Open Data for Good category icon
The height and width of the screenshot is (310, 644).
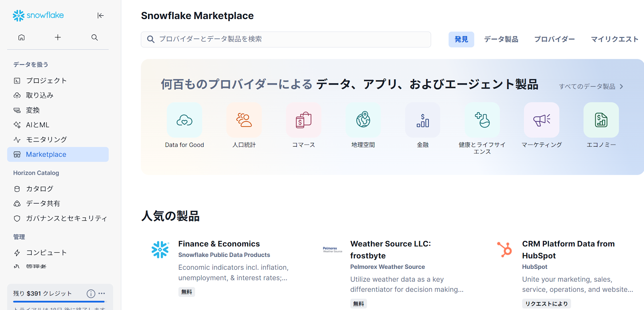point(185,120)
